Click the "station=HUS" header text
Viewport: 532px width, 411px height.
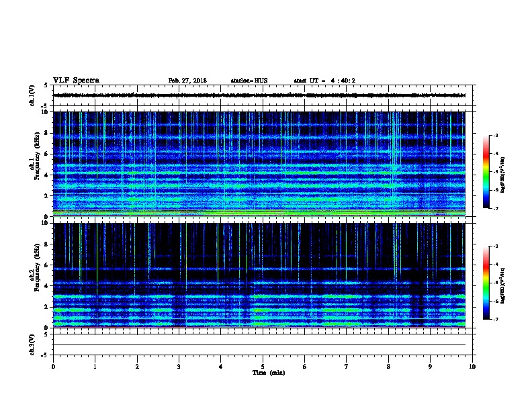pyautogui.click(x=249, y=81)
